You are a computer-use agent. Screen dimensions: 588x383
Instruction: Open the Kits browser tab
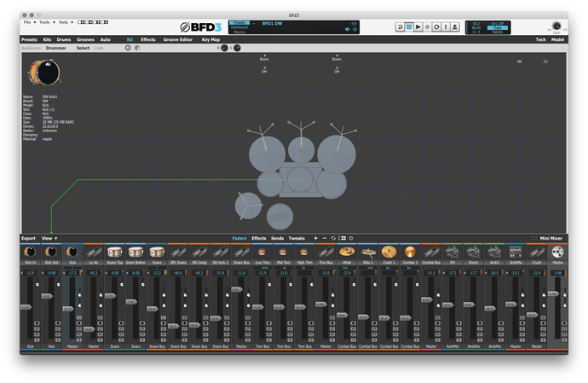click(47, 39)
